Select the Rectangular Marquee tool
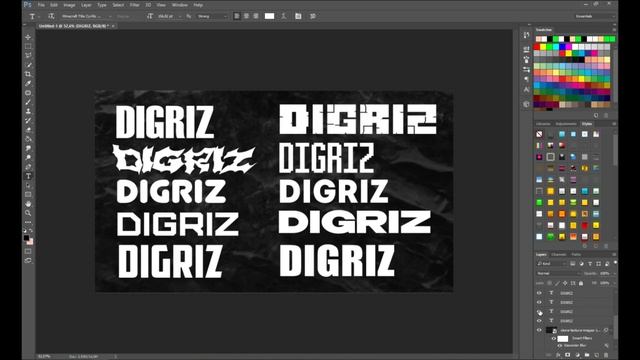This screenshot has width=640, height=360. click(x=28, y=47)
